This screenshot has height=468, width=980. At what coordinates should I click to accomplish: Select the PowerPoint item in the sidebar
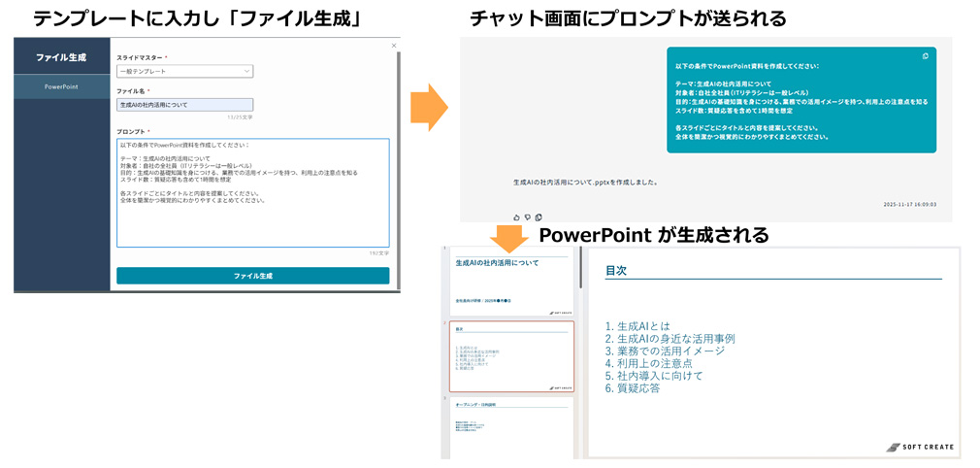(61, 87)
